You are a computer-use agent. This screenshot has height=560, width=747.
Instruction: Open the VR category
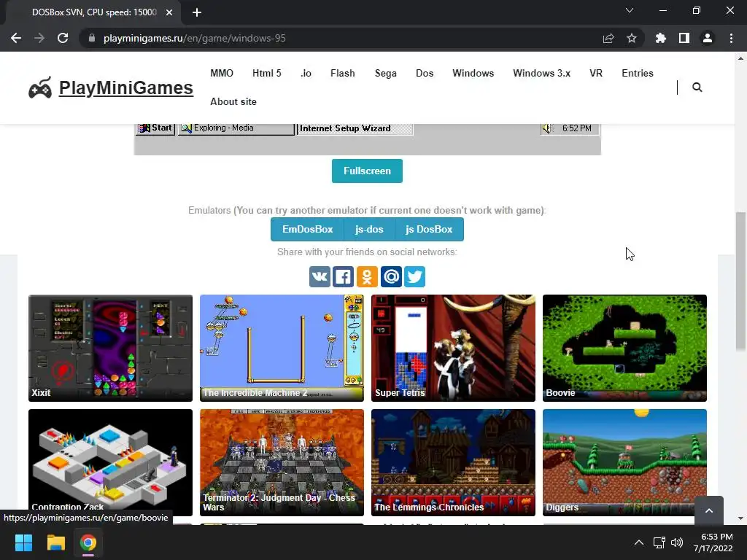[x=596, y=74]
